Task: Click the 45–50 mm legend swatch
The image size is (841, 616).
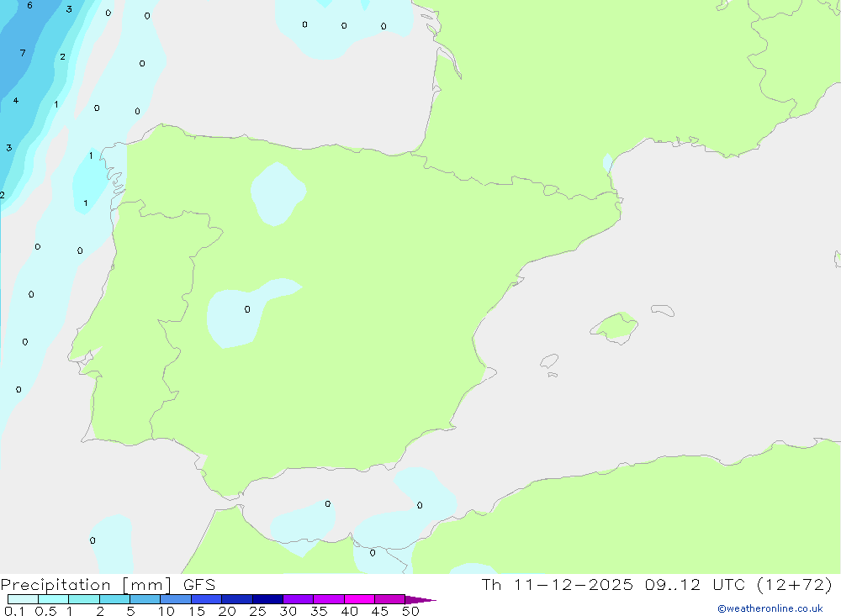Action: 389,599
